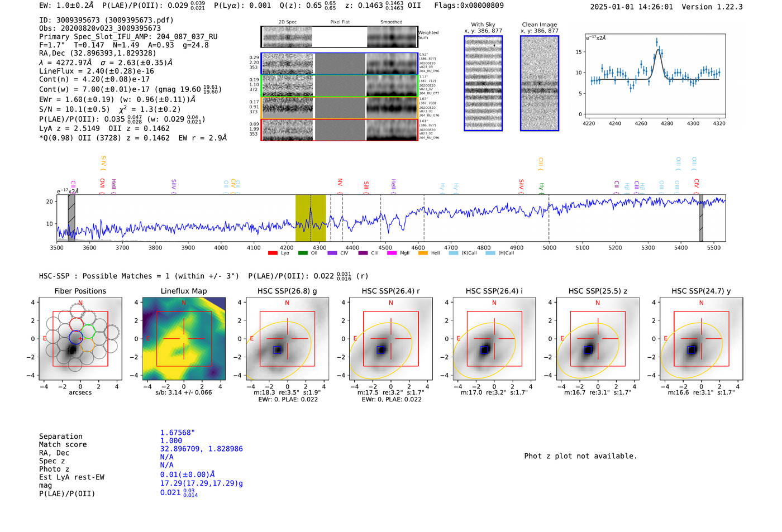Open the With Sky cutout image
Viewport: 782px width, 532px height.
(483, 83)
